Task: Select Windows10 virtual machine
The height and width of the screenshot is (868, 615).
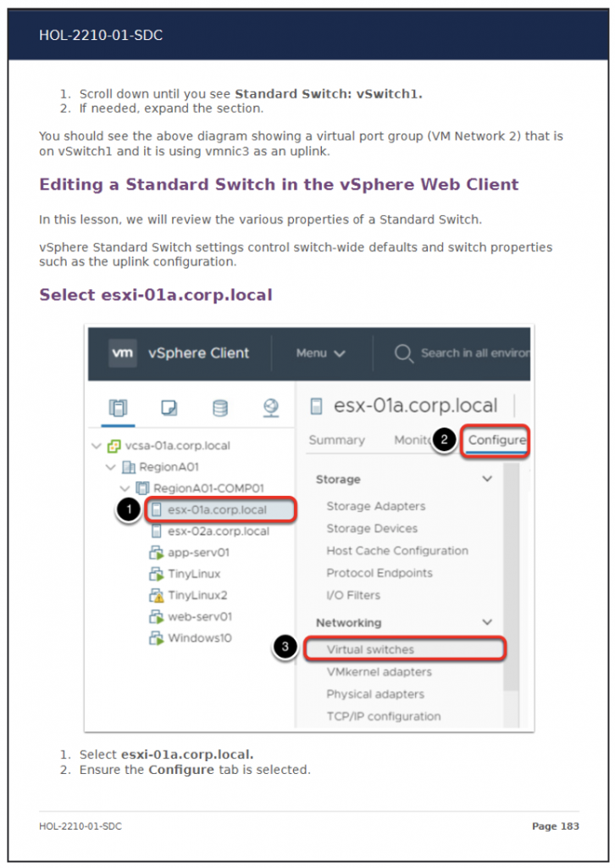Action: [200, 638]
